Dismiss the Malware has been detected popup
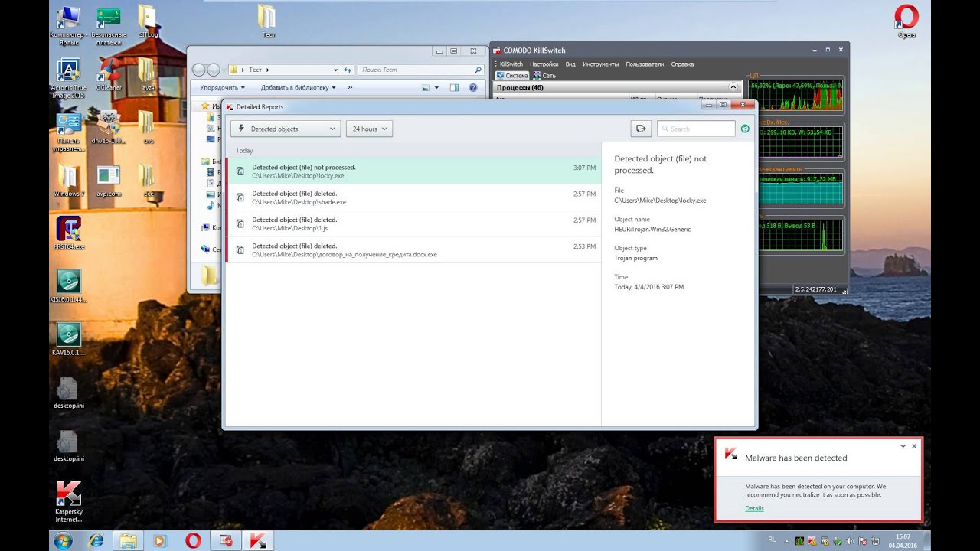The width and height of the screenshot is (980, 551). tap(914, 446)
